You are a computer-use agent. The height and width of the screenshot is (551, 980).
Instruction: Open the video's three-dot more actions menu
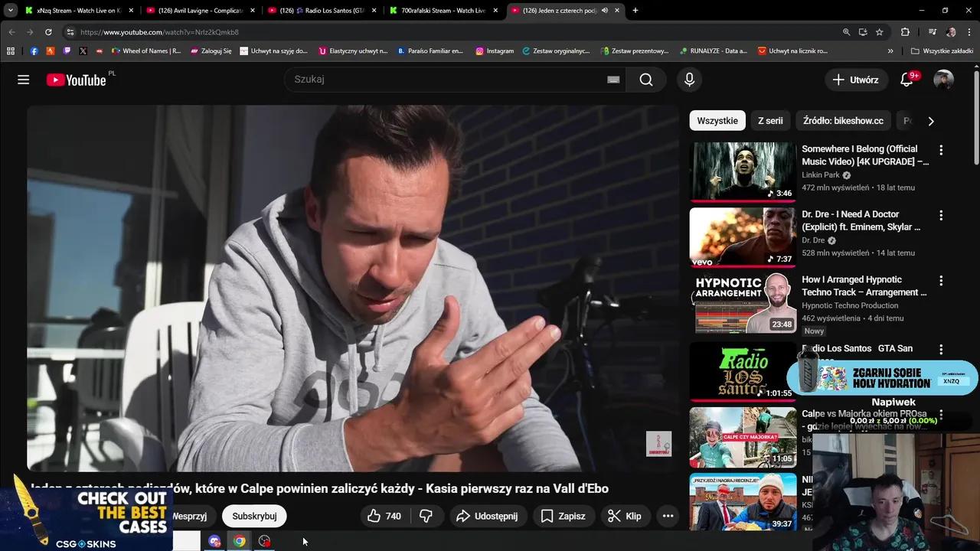tap(668, 516)
